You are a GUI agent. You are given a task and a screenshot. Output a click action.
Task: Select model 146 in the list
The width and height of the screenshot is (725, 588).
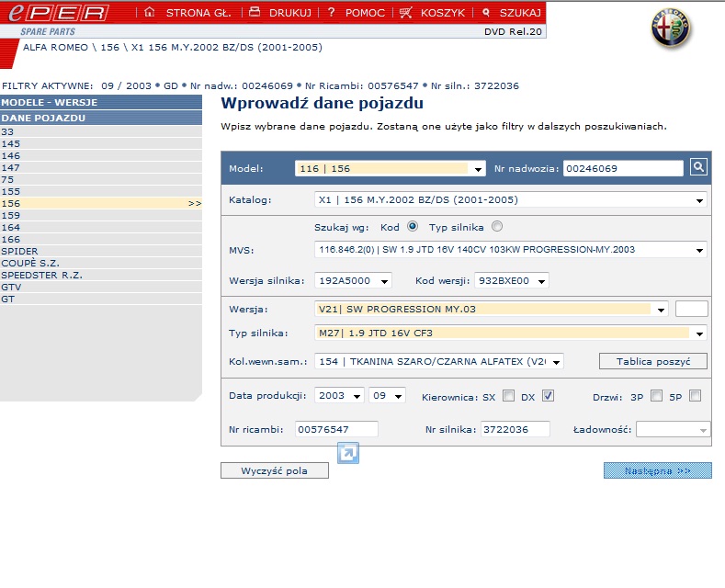click(x=101, y=156)
